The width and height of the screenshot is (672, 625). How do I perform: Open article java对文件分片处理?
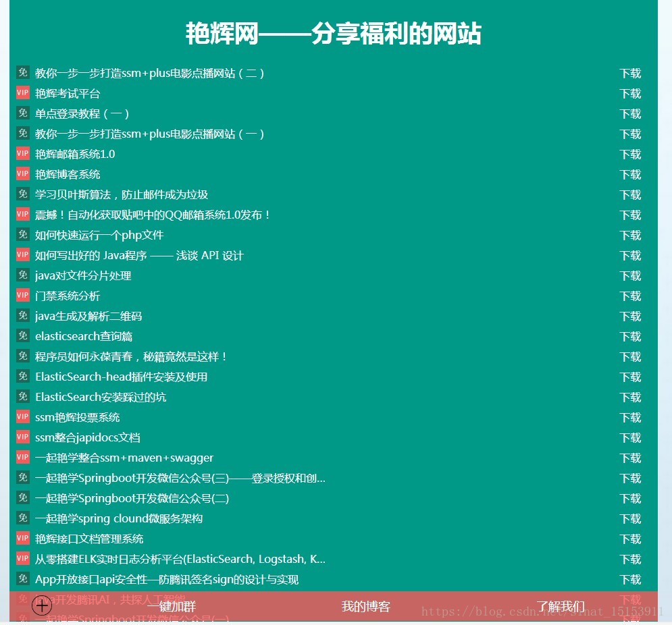83,275
